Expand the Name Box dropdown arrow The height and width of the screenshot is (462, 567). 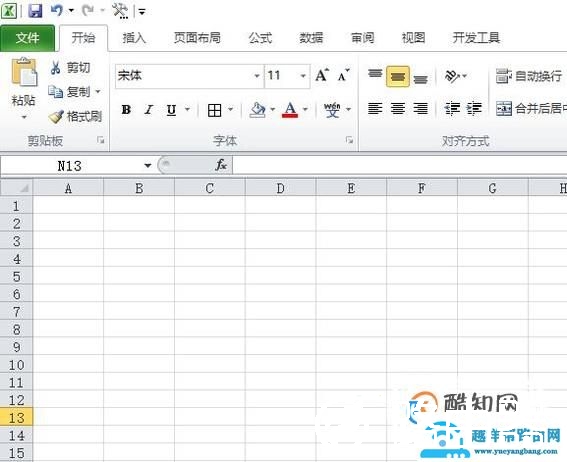tap(148, 166)
